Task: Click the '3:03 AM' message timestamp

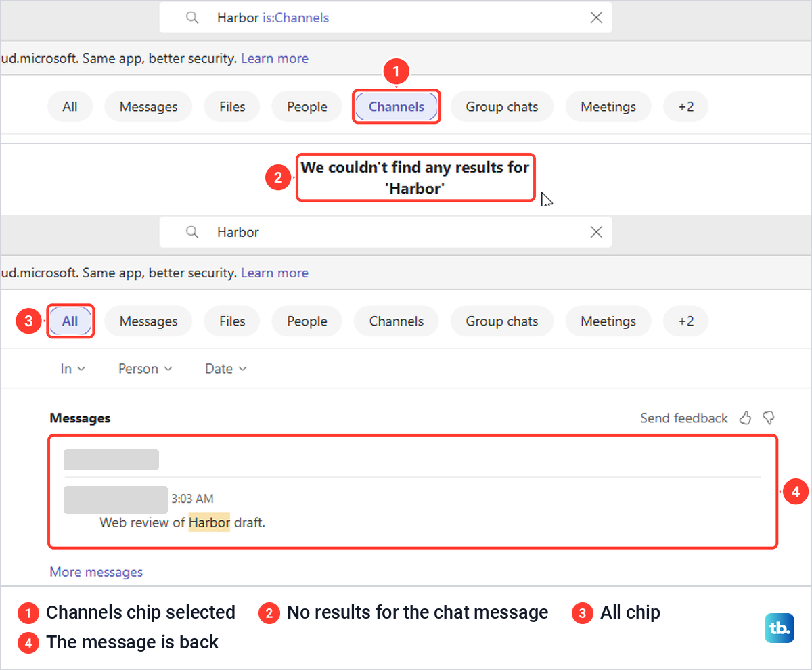Action: pyautogui.click(x=192, y=499)
